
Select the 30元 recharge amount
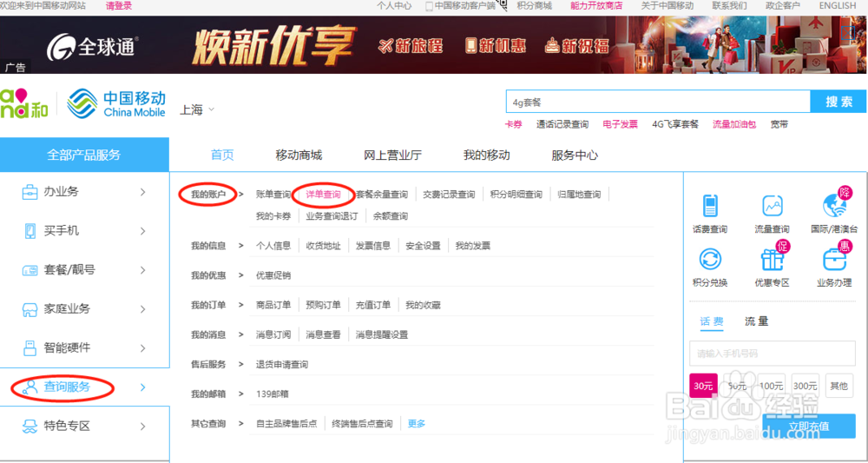[x=703, y=386]
